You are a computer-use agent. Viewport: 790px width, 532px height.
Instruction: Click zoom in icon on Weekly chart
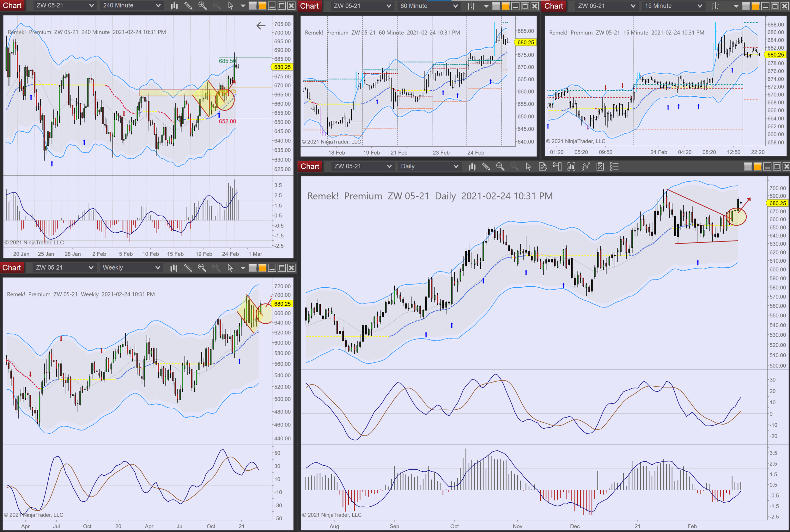pyautogui.click(x=202, y=268)
